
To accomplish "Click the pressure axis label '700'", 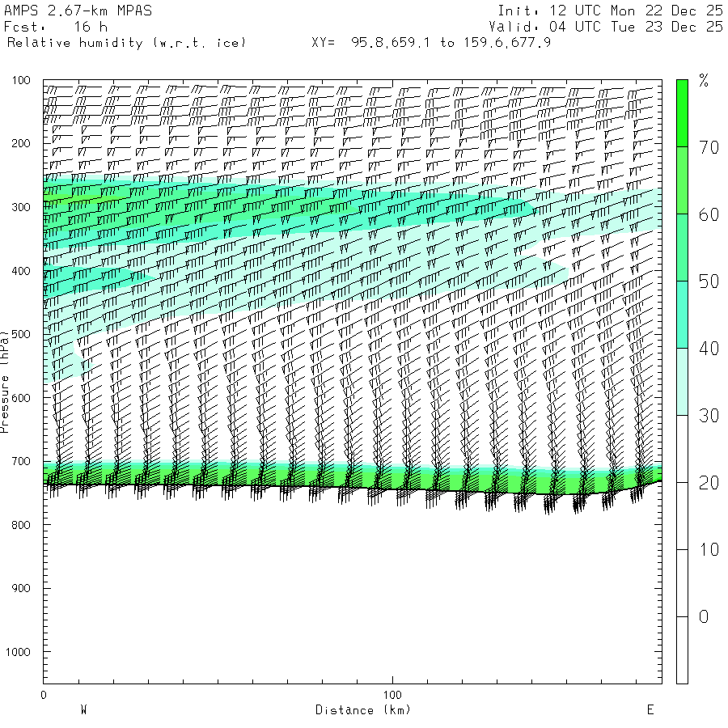I will coord(21,462).
